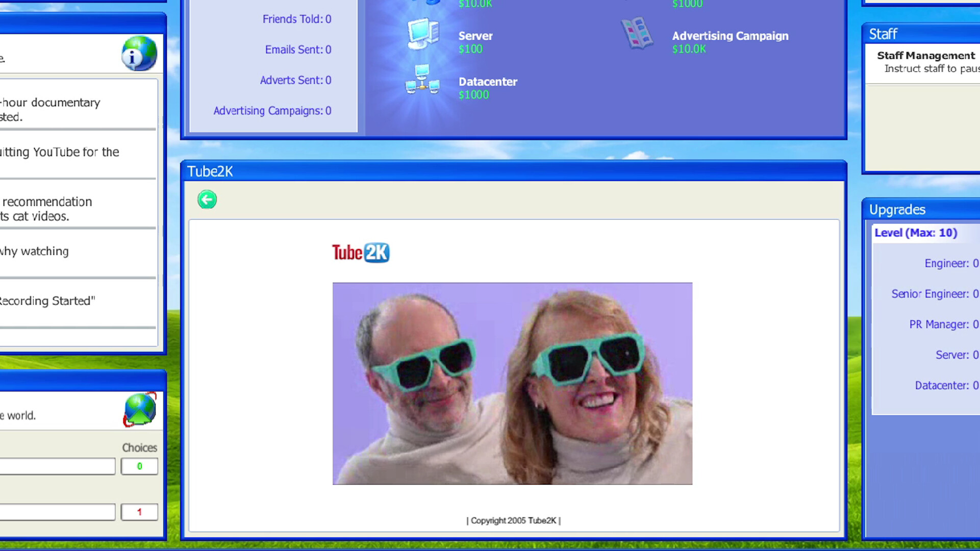Image resolution: width=980 pixels, height=551 pixels.
Task: Click Advertising Campaigns: 0 stat
Action: 272,111
